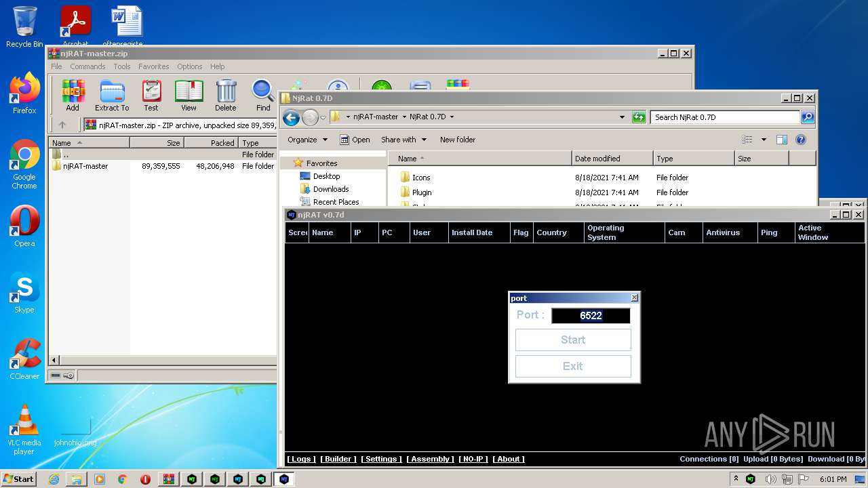
Task: Open WinRAR Options menu
Action: click(x=190, y=66)
